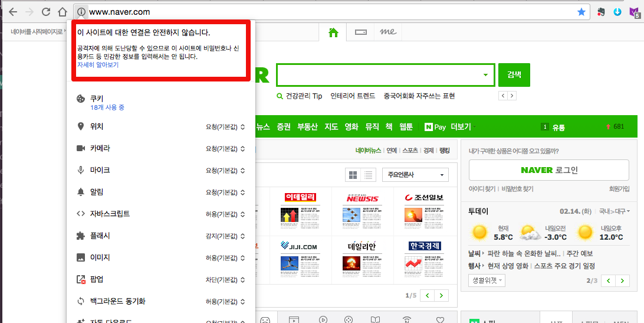The width and height of the screenshot is (644, 323).
Task: Switch to the 'me' tab
Action: [387, 32]
